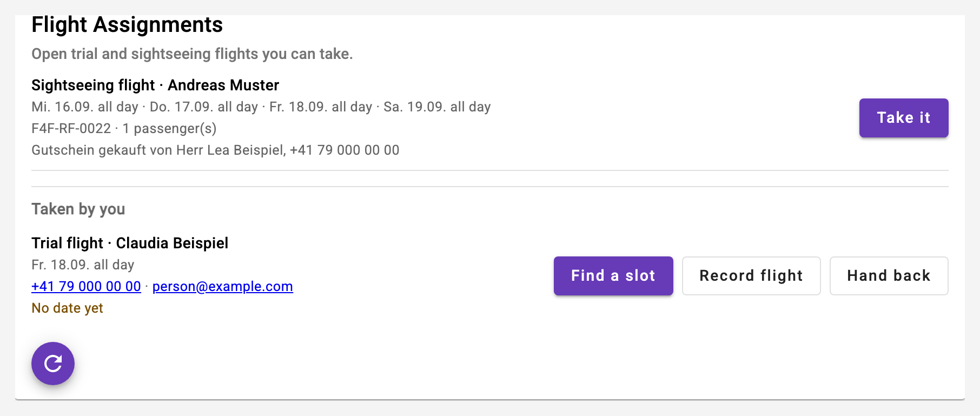The width and height of the screenshot is (980, 416).
Task: Open Find a slot for Claudia Beispiel
Action: (x=613, y=276)
